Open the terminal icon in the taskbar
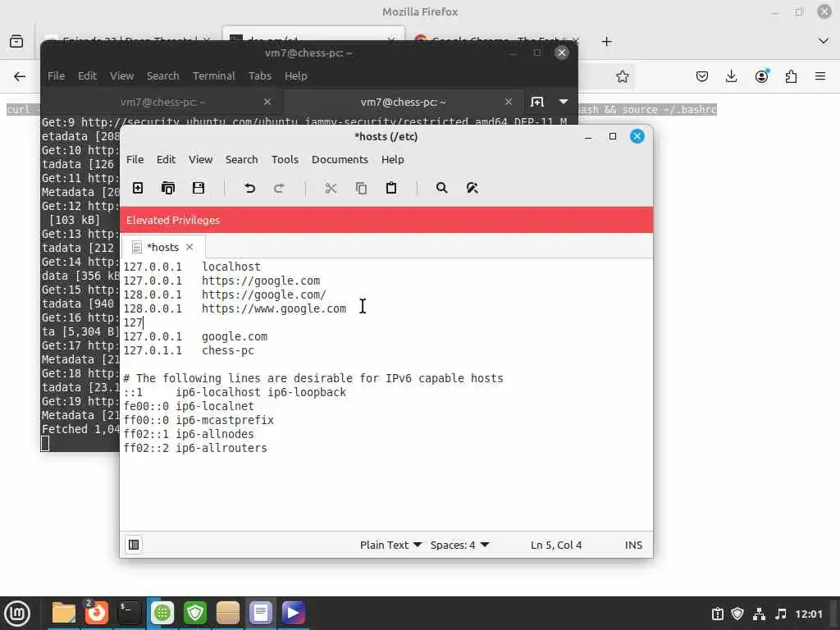The image size is (840, 630). [129, 614]
